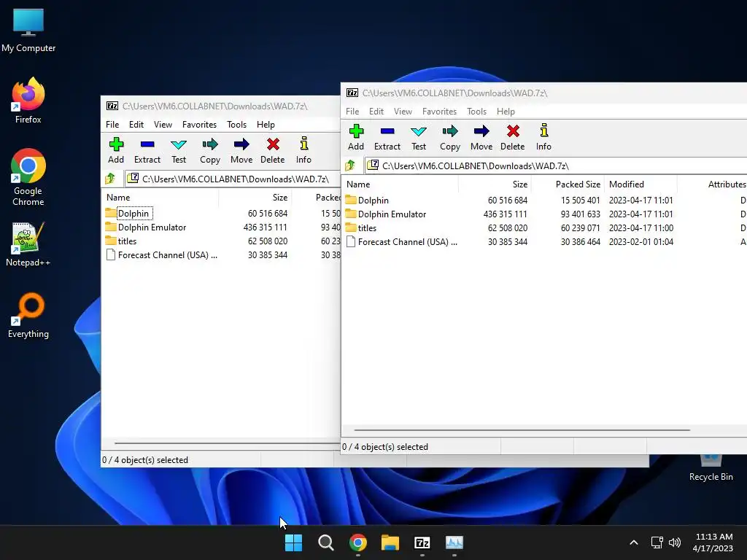The image size is (747, 560).
Task: Select Dolphin folder in the front window
Action: [x=373, y=201]
